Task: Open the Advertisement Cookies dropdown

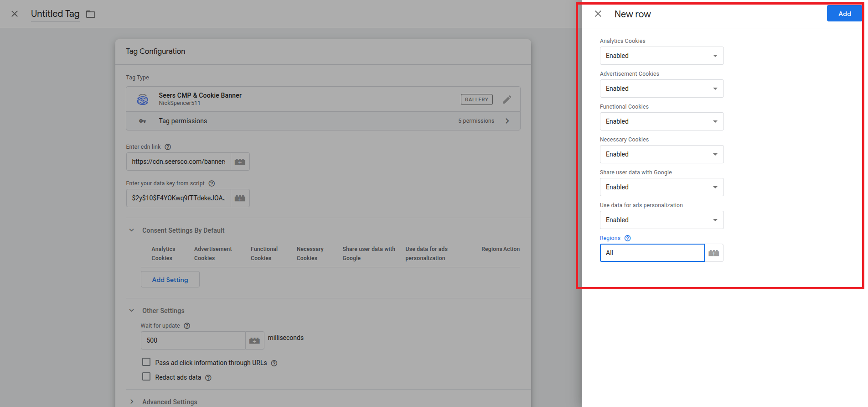Action: coord(661,89)
